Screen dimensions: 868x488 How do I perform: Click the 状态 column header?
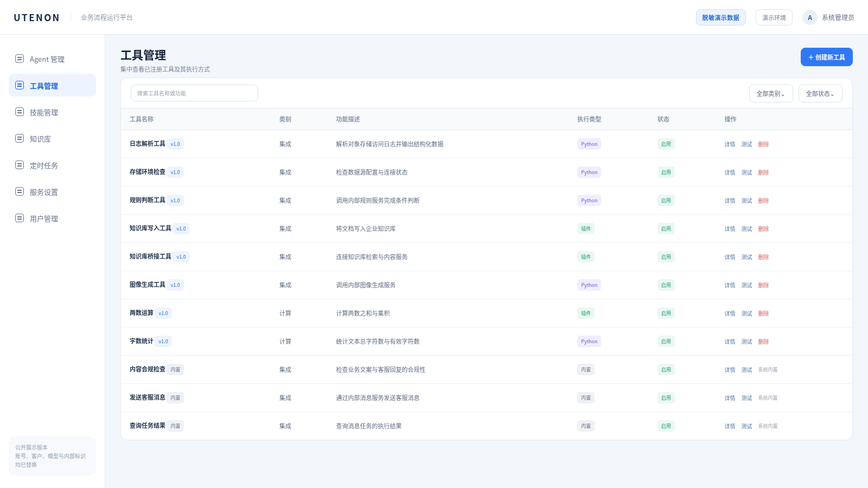pyautogui.click(x=663, y=119)
